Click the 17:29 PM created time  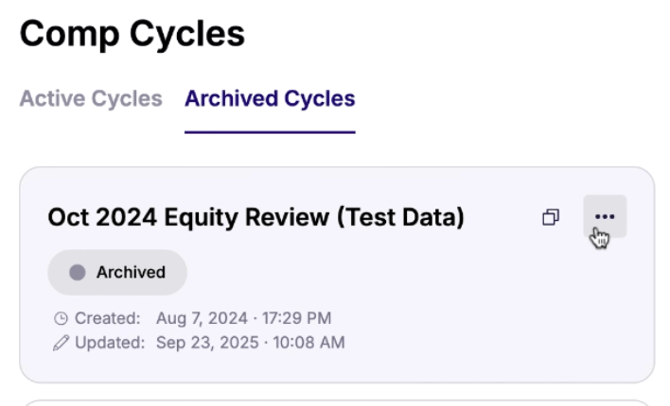coord(296,319)
